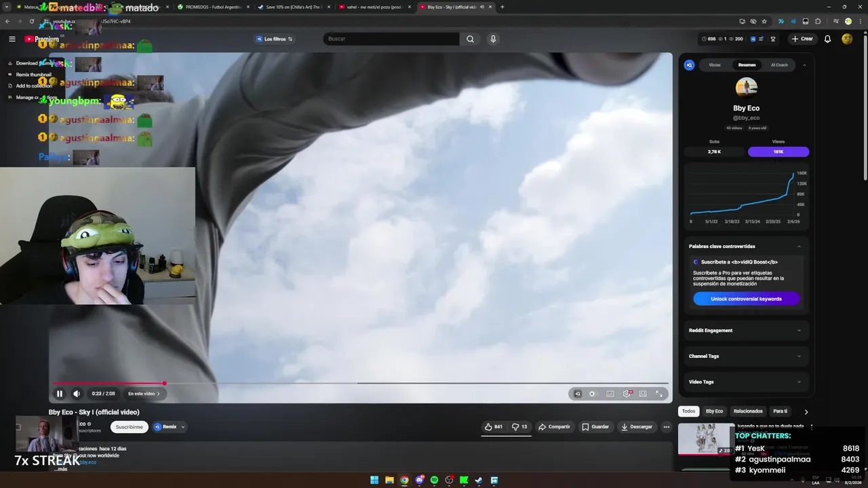Bookmark this page with star icon
Image resolution: width=868 pixels, height=488 pixels.
click(764, 21)
